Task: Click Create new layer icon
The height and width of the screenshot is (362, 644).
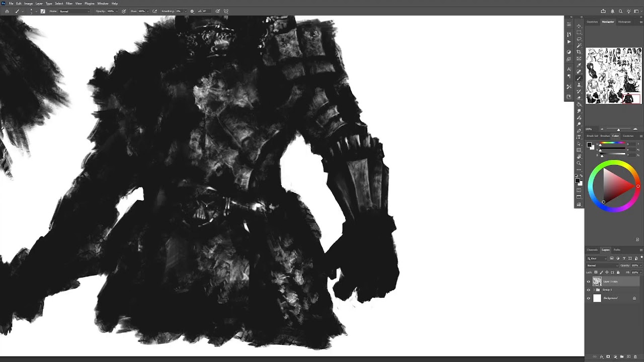Action: point(629,356)
